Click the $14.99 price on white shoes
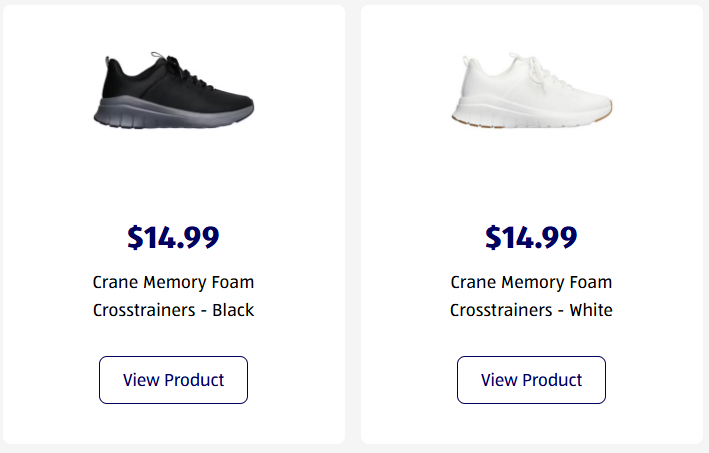 (x=531, y=238)
